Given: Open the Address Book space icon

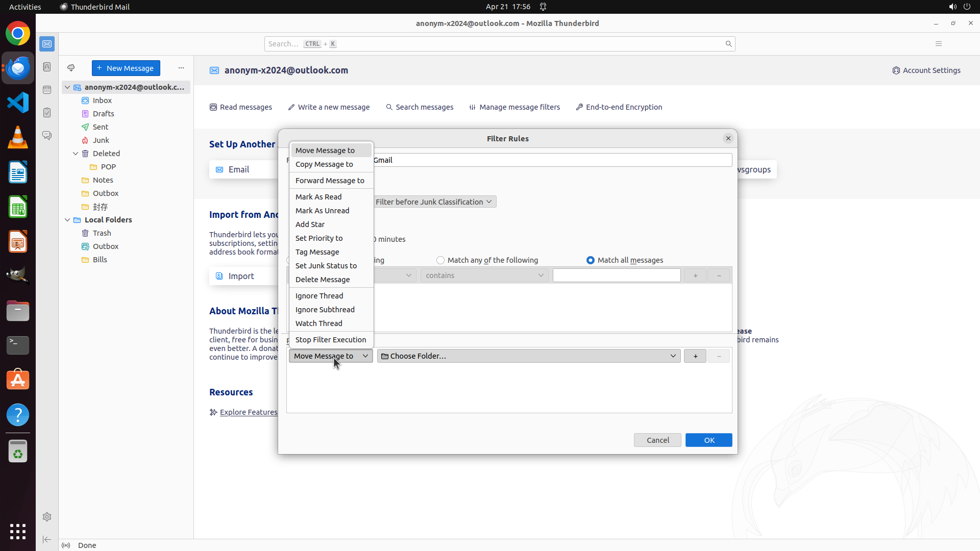Looking at the screenshot, I should point(47,67).
